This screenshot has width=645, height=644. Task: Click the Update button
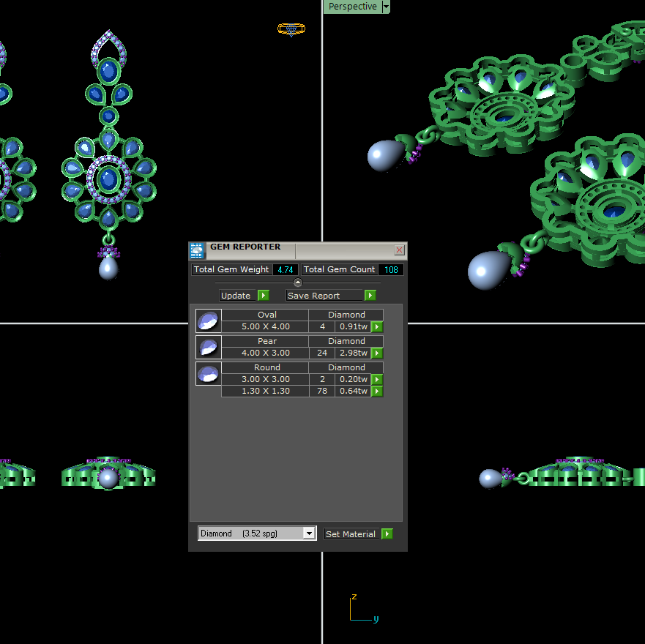click(245, 296)
